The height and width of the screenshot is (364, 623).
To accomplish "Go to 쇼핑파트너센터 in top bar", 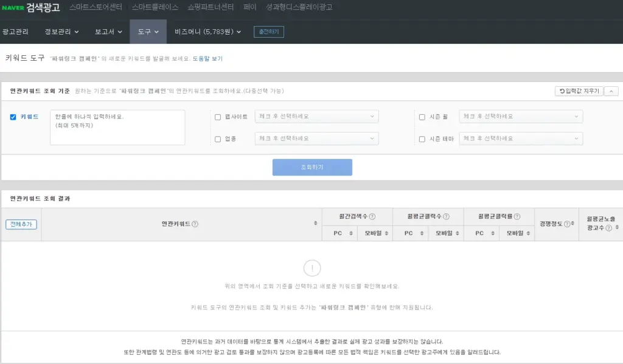I will [x=211, y=7].
